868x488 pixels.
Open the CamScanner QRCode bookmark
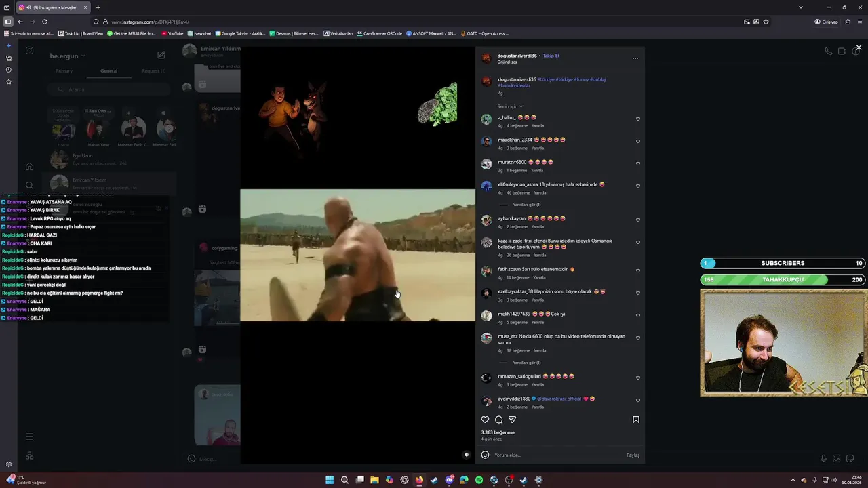(379, 33)
